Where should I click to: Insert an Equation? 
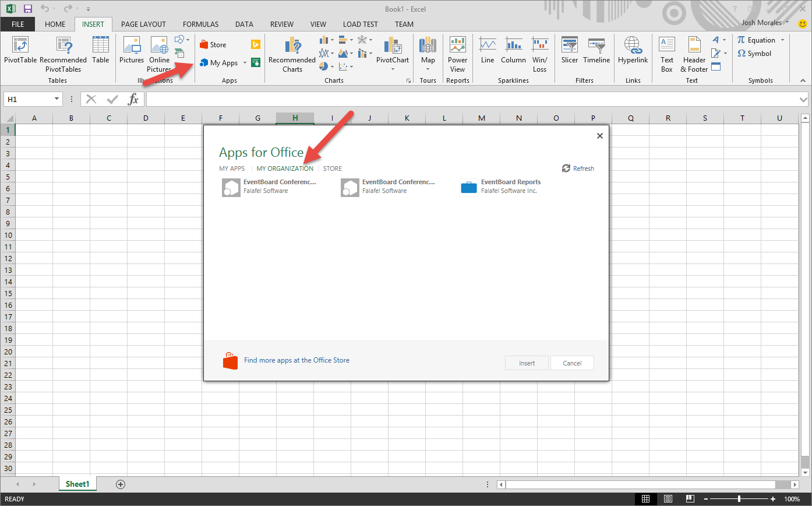click(755, 40)
